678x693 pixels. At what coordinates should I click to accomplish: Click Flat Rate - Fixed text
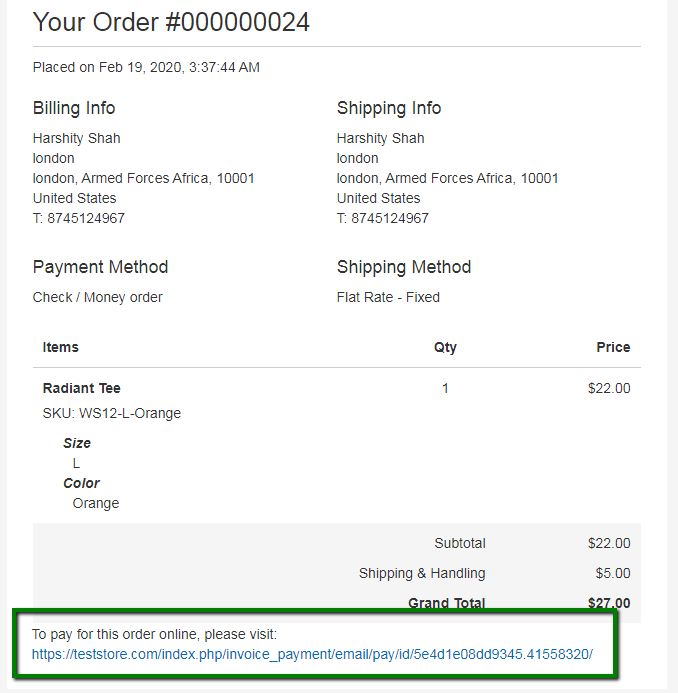point(388,297)
